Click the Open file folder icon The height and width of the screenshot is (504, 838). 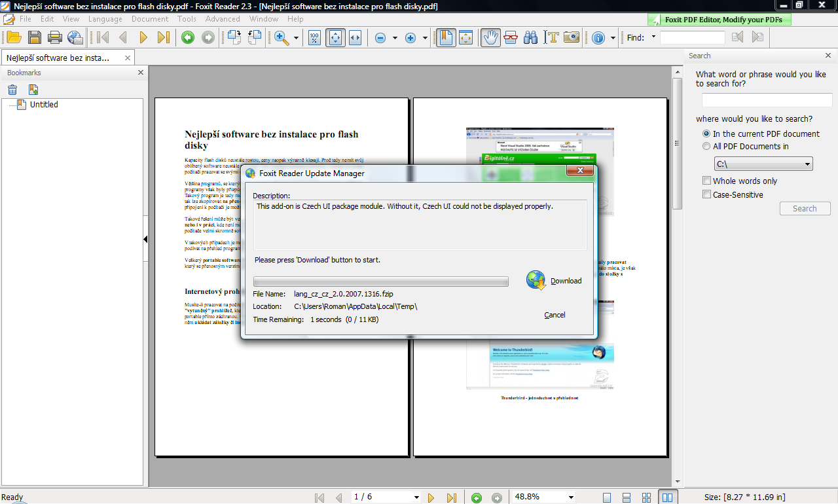[14, 37]
